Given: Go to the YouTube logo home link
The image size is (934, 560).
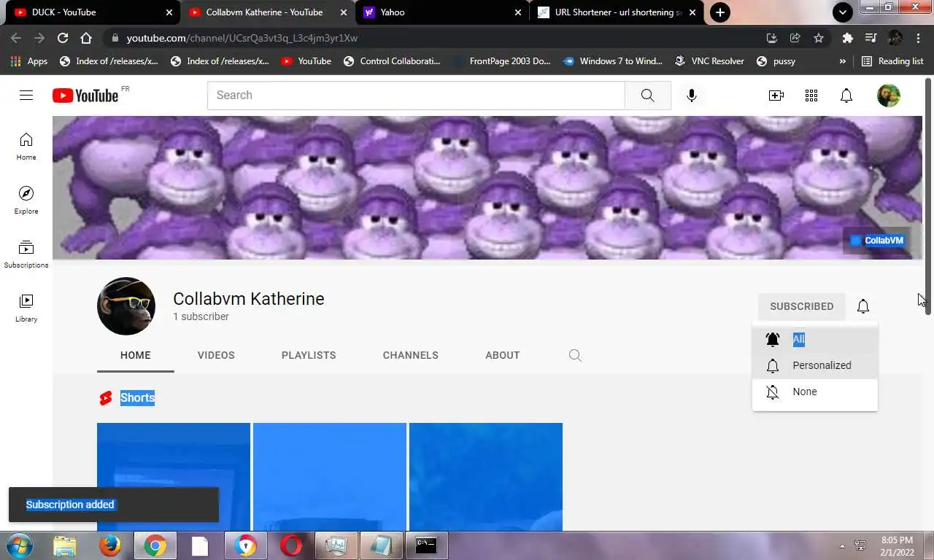Looking at the screenshot, I should click(85, 96).
